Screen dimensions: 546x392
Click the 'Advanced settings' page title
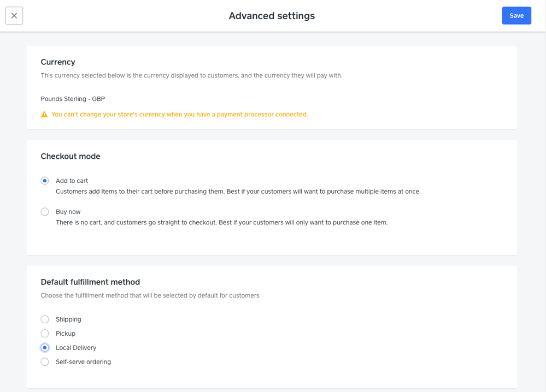[x=272, y=16]
